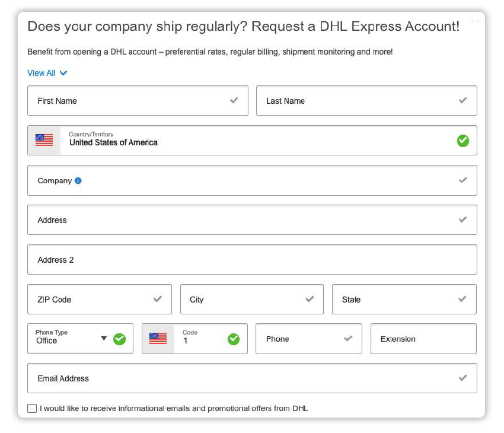Click green checkmark next to Phone Type
The width and height of the screenshot is (504, 433).
click(x=120, y=339)
